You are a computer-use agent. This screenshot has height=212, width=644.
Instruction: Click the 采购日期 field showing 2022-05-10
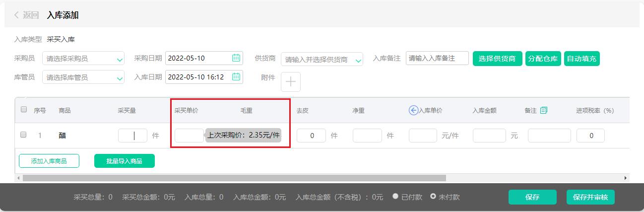[x=204, y=58]
